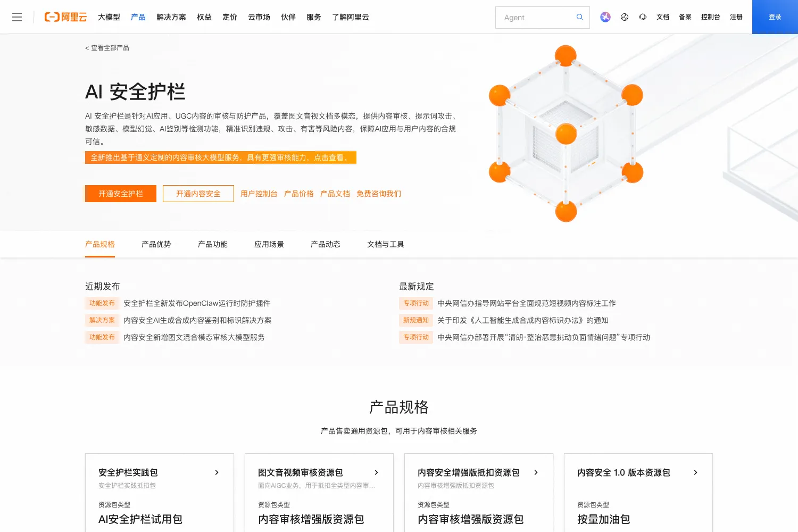This screenshot has width=798, height=532.
Task: Click the Alibaba Cloud logo
Action: click(x=65, y=17)
